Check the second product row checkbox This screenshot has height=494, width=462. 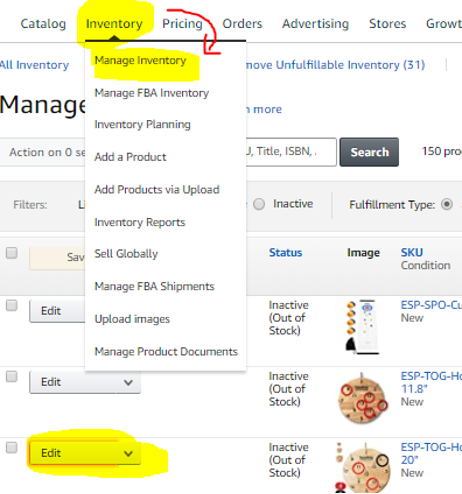click(12, 376)
